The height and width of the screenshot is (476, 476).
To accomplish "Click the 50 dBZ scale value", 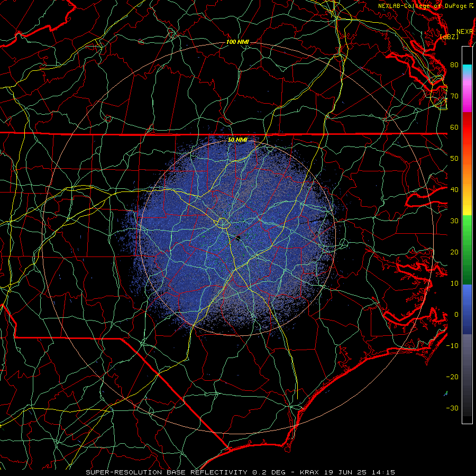I will [x=454, y=159].
